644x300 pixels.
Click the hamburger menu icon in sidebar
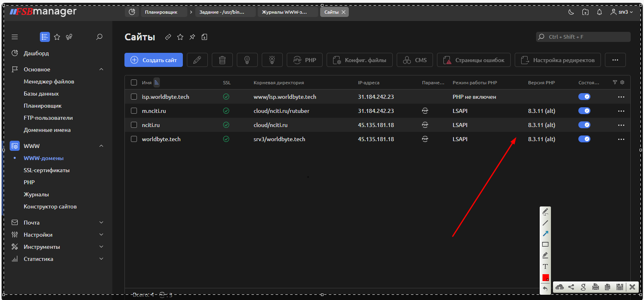pos(15,37)
